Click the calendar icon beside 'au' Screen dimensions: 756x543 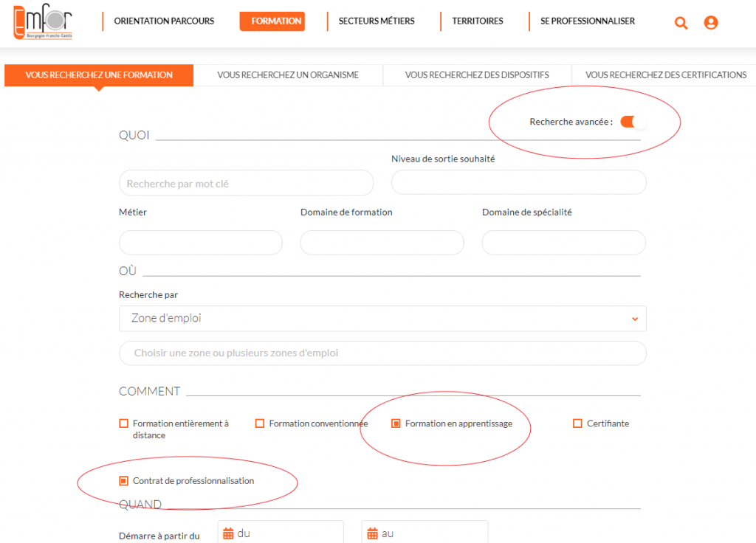point(372,533)
